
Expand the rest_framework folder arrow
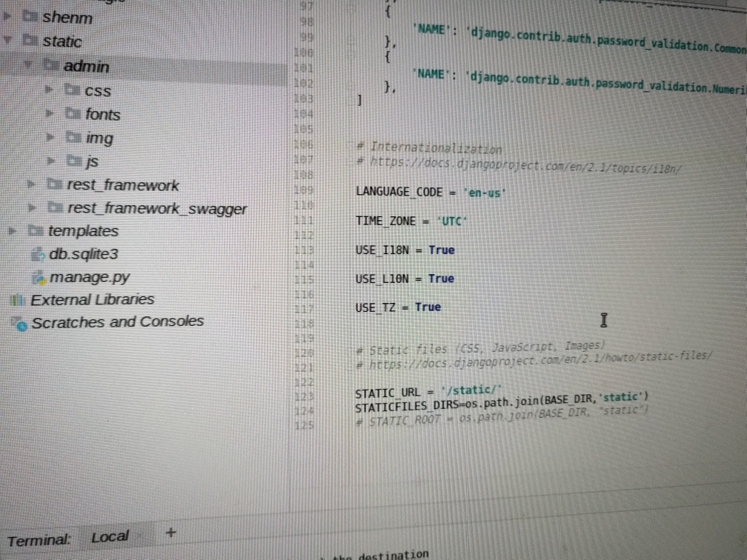click(31, 184)
